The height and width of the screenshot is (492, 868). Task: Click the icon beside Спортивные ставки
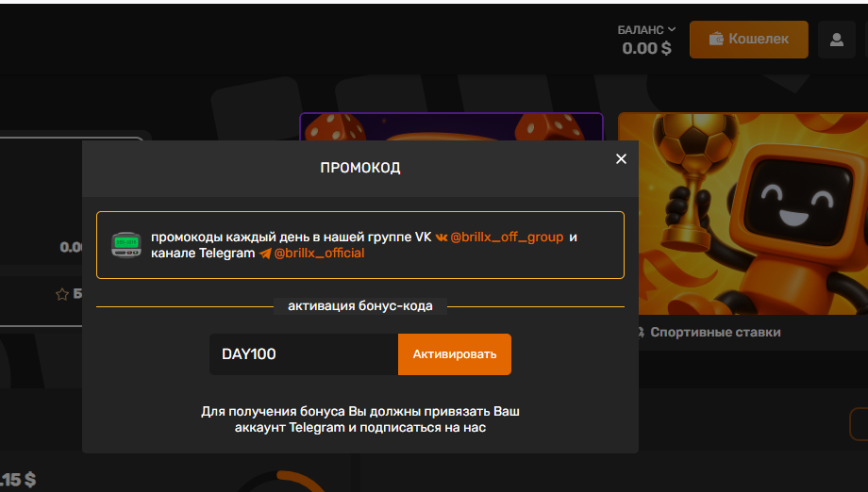[641, 332]
